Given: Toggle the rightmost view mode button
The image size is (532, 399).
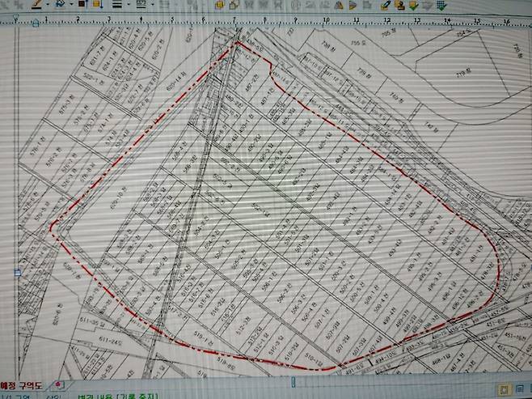Looking at the screenshot, I should pyautogui.click(x=525, y=389).
